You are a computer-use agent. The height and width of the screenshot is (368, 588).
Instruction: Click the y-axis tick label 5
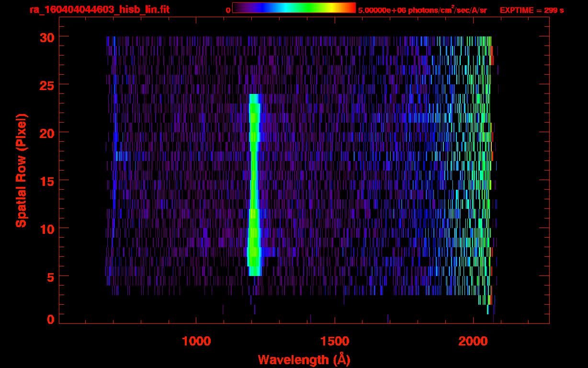click(50, 276)
